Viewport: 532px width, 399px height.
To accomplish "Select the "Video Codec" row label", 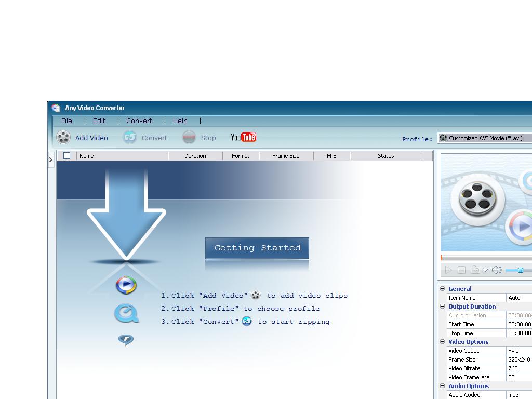I will (x=464, y=351).
